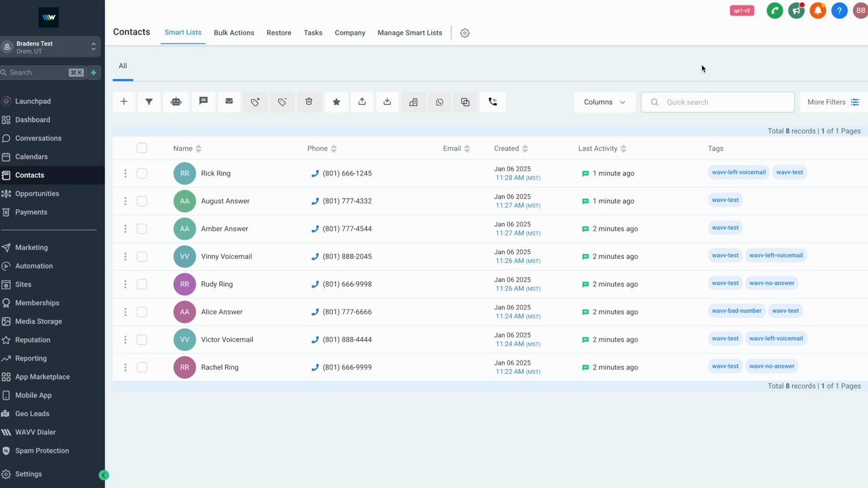Viewport: 868px width, 488px height.
Task: Open the announcements megaphone icon
Action: point(796,10)
